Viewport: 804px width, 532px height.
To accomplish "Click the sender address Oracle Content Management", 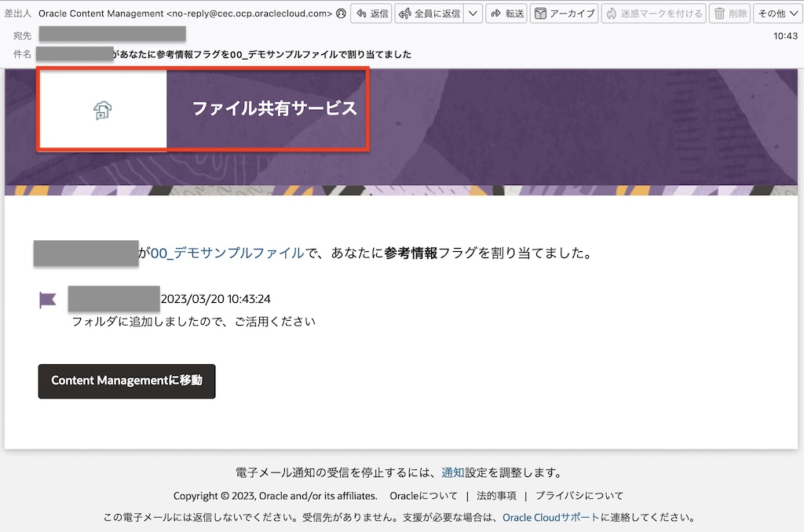I will pos(185,13).
